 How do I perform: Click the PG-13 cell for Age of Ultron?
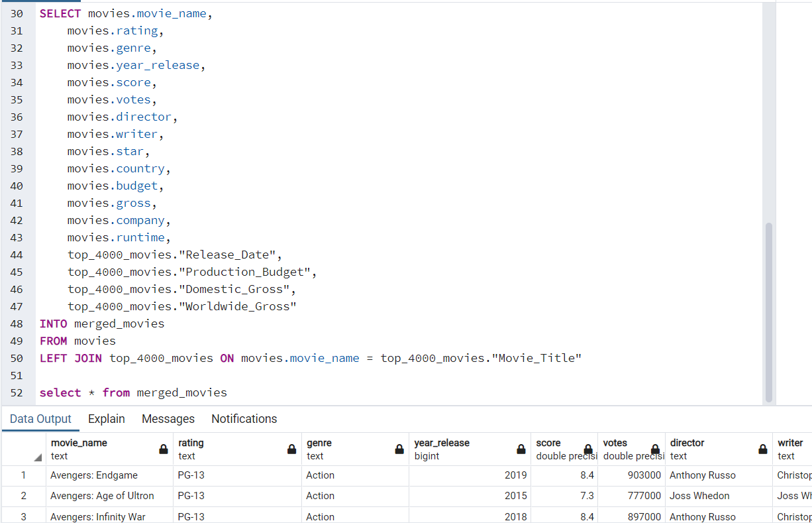coord(236,496)
